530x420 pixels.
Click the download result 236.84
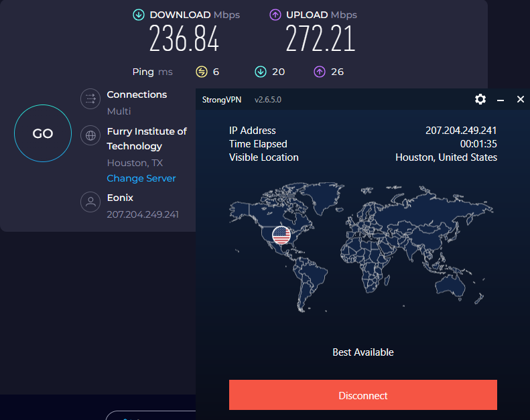(x=184, y=39)
